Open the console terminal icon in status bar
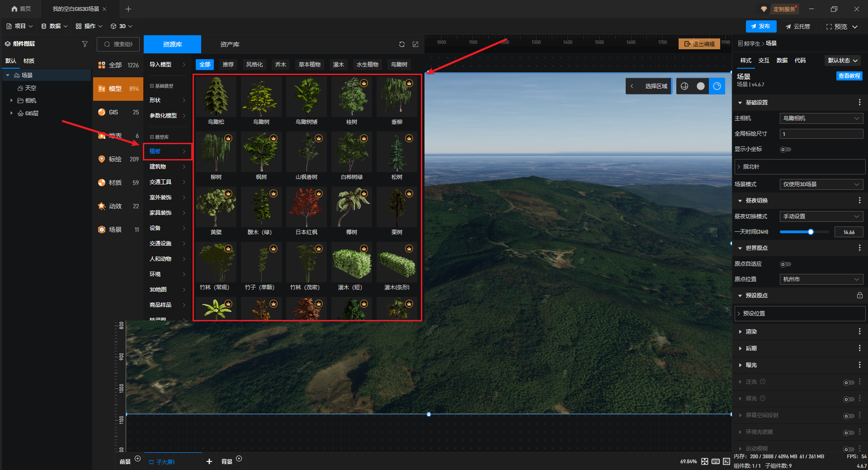Viewport: 868px width, 470px height. [x=726, y=461]
